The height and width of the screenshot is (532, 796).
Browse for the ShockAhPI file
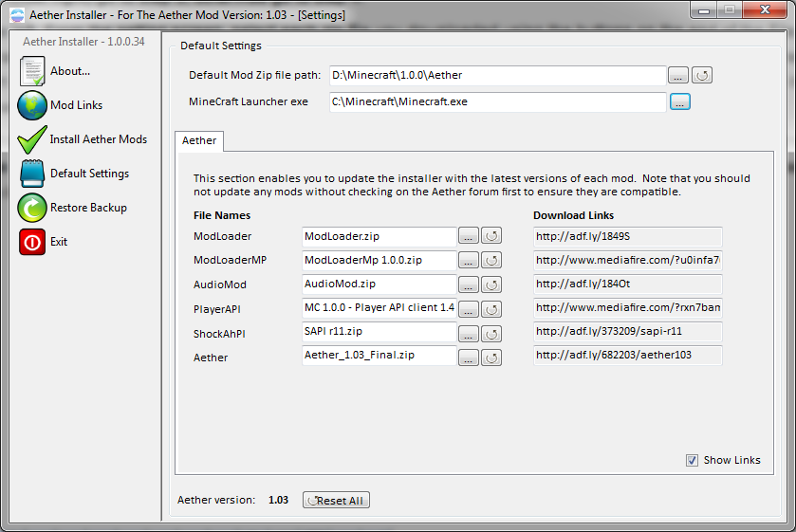(x=468, y=334)
